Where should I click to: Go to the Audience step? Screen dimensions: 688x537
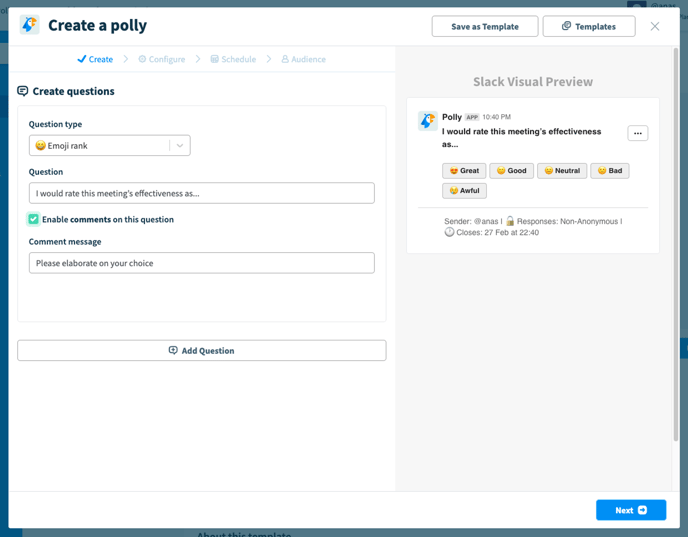[304, 59]
